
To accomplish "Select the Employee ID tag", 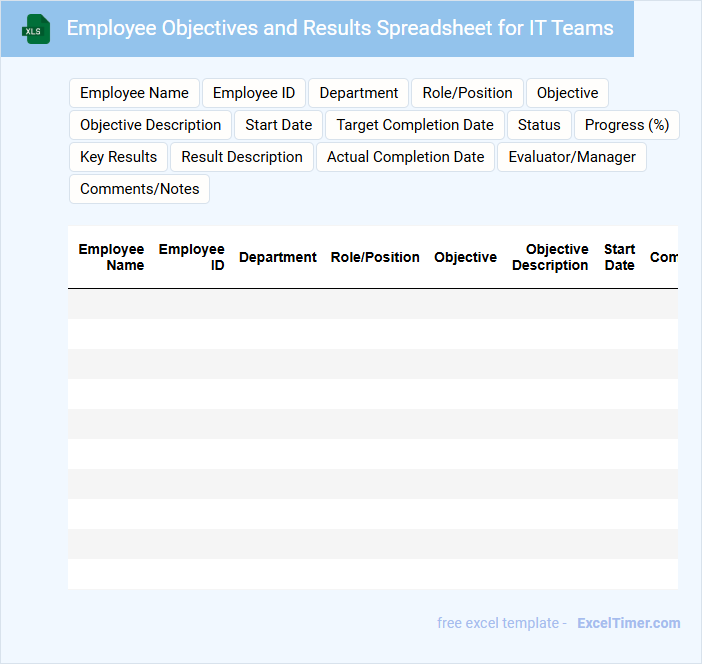I will (x=254, y=93).
